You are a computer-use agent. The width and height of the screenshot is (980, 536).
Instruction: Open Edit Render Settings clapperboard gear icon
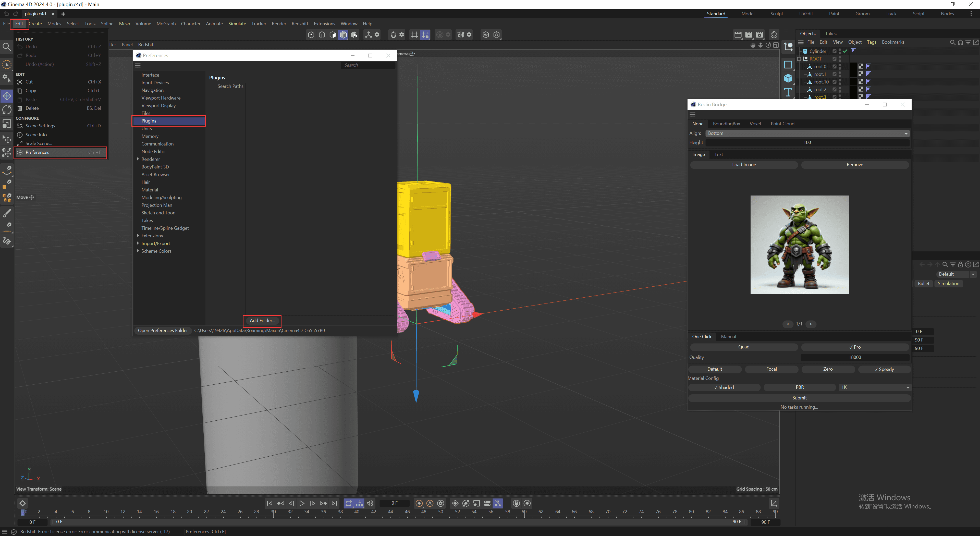tap(760, 35)
